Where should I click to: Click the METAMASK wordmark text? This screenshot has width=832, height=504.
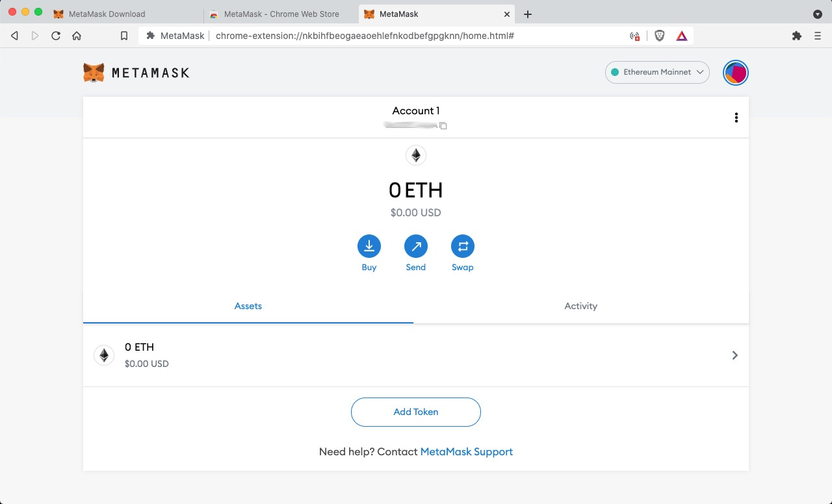(x=150, y=73)
